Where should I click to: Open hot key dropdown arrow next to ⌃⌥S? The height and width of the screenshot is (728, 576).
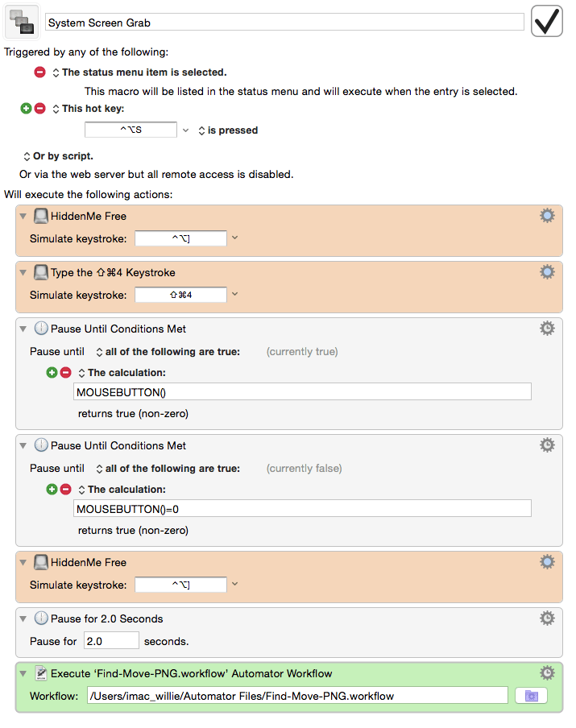(185, 130)
